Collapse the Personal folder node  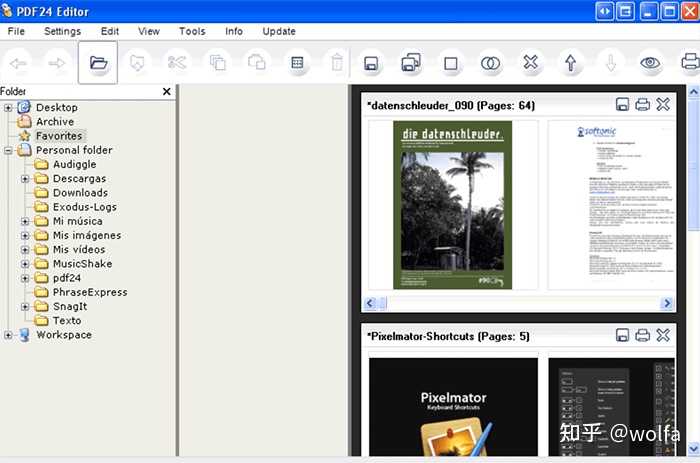8,150
